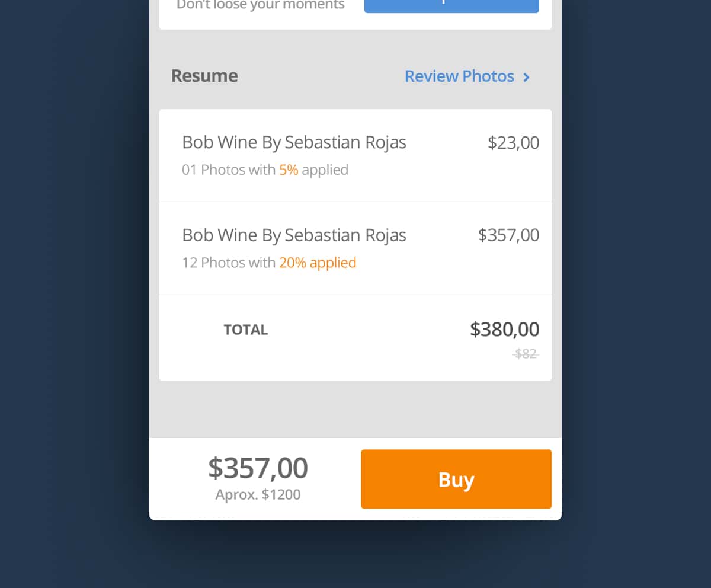Select the second Bob Wine By Sebastian Rojas item
This screenshot has height=588, width=711.
click(294, 235)
